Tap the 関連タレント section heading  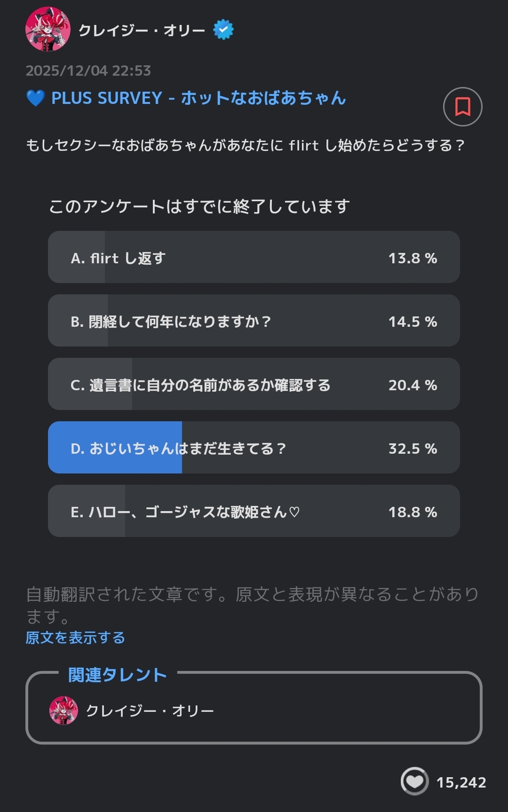coord(118,675)
